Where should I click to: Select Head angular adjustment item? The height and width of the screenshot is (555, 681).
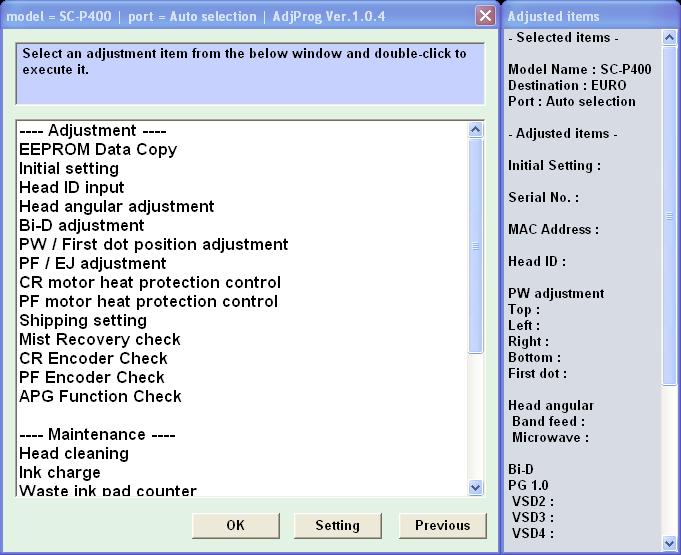coord(116,207)
